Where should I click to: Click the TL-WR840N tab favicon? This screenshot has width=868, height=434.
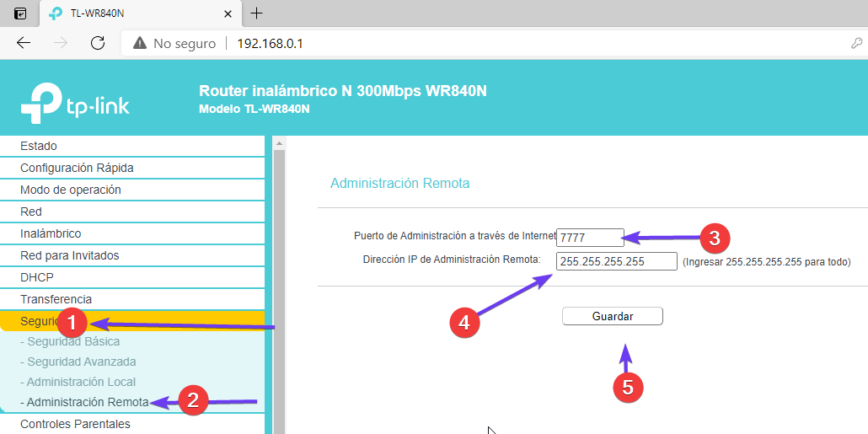point(56,13)
